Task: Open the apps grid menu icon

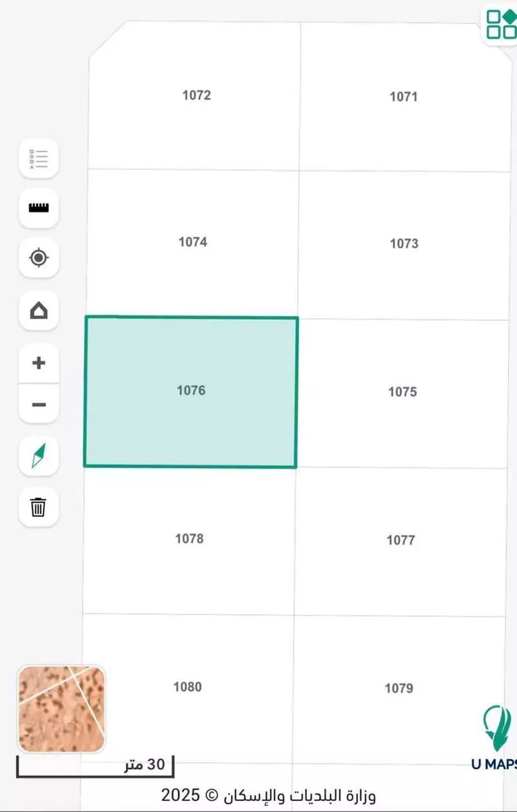Action: (x=501, y=23)
